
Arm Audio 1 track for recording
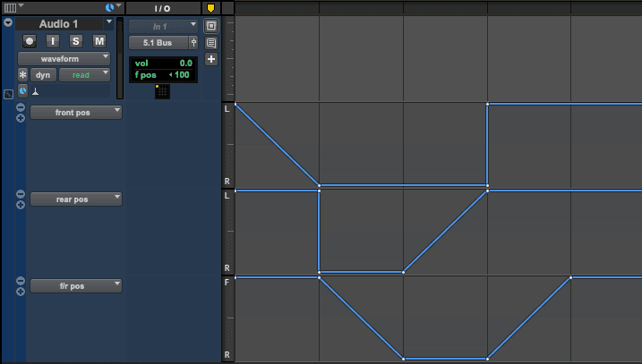click(30, 40)
